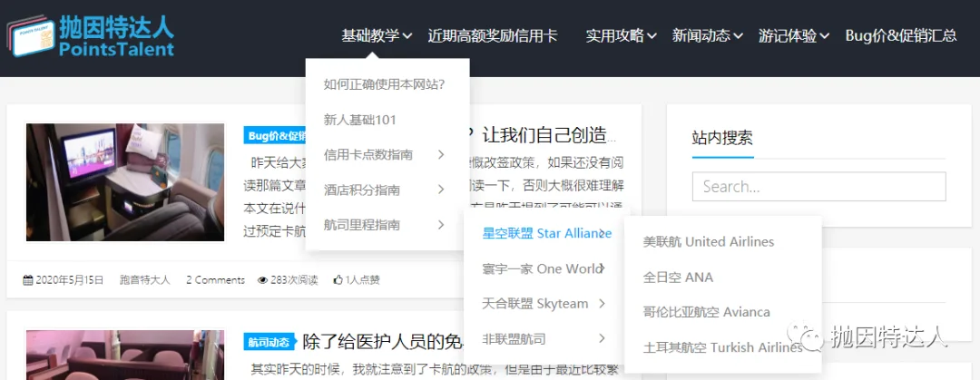Open the 近期高额奖励信用卡 page
The width and height of the screenshot is (980, 380).
[493, 35]
